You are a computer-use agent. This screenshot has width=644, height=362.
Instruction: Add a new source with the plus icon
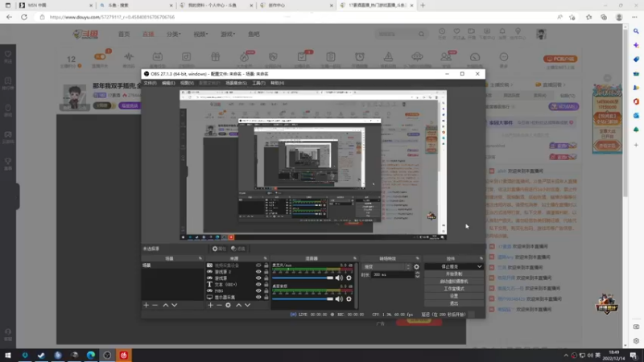pyautogui.click(x=210, y=305)
